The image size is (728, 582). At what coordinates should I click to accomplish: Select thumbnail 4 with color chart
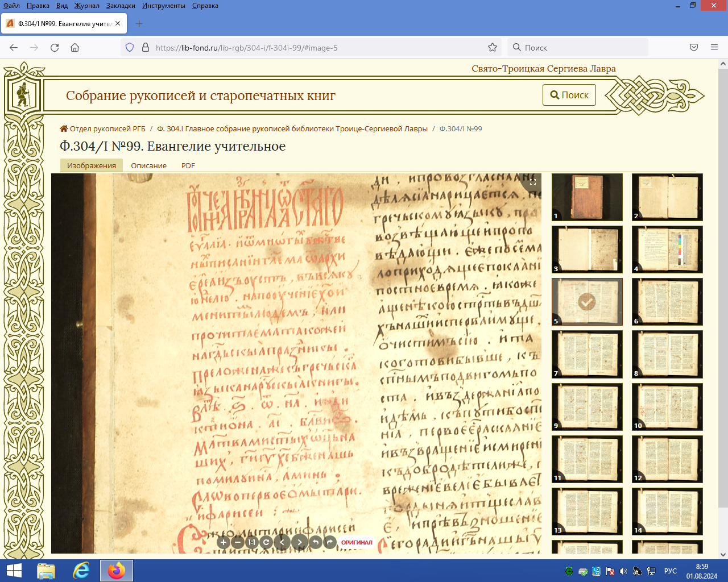click(667, 250)
